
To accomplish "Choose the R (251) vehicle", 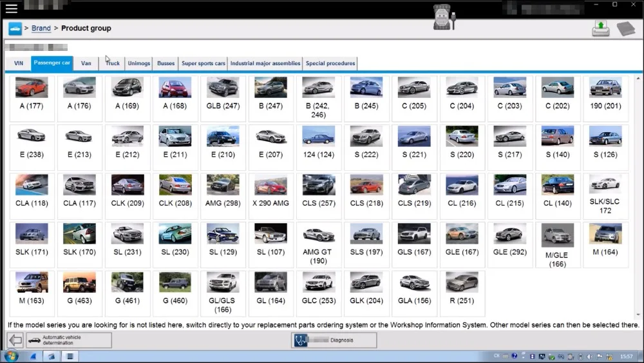I will (462, 287).
